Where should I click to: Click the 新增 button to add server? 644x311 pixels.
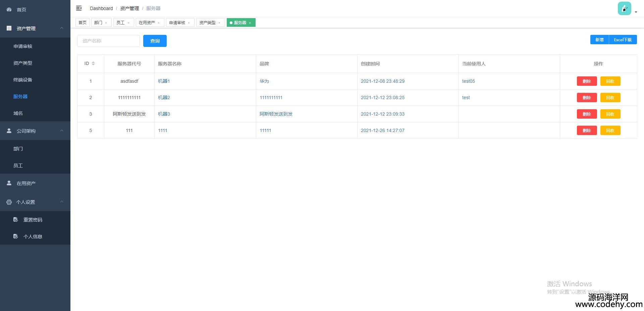(599, 40)
